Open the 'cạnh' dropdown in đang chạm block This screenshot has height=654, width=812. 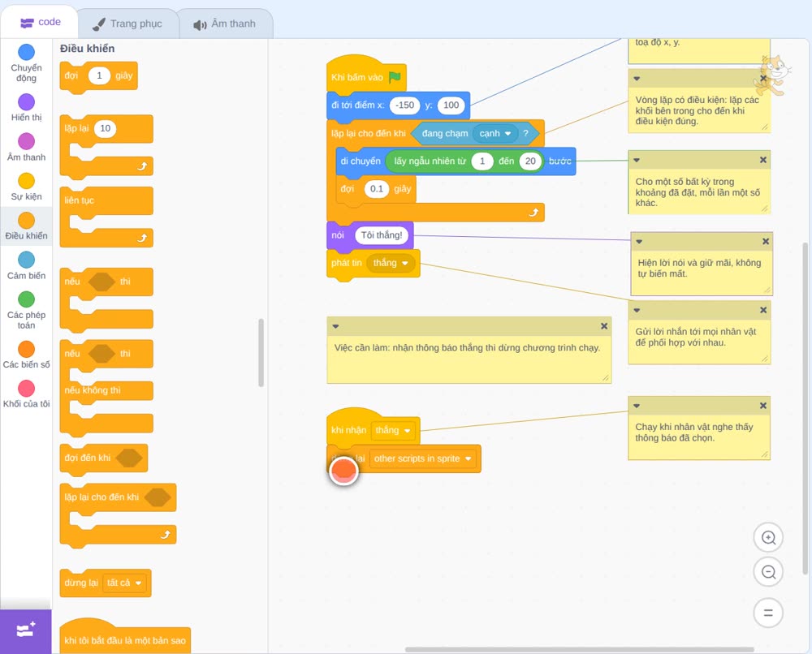[495, 134]
